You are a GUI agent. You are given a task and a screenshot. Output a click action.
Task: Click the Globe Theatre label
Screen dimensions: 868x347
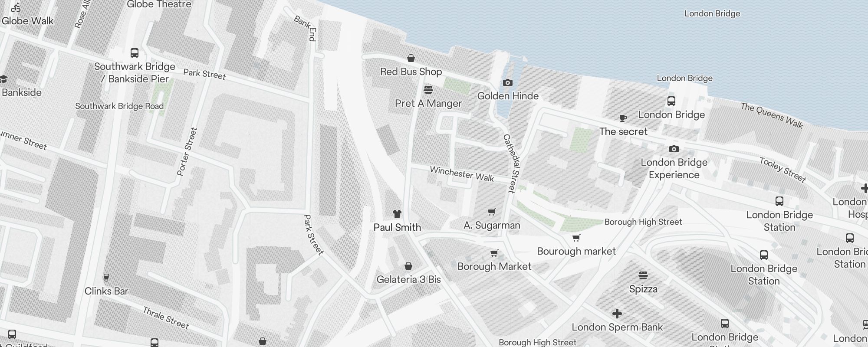159,4
